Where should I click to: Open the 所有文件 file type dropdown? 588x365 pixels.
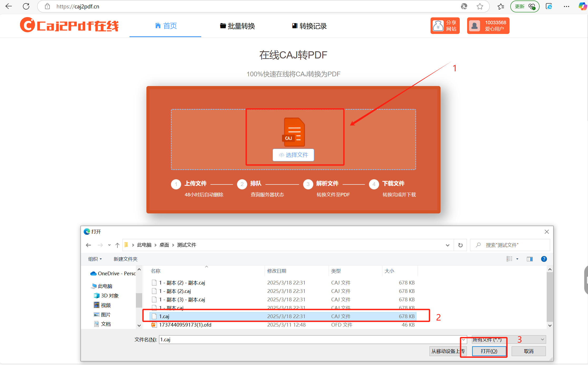(x=542, y=339)
